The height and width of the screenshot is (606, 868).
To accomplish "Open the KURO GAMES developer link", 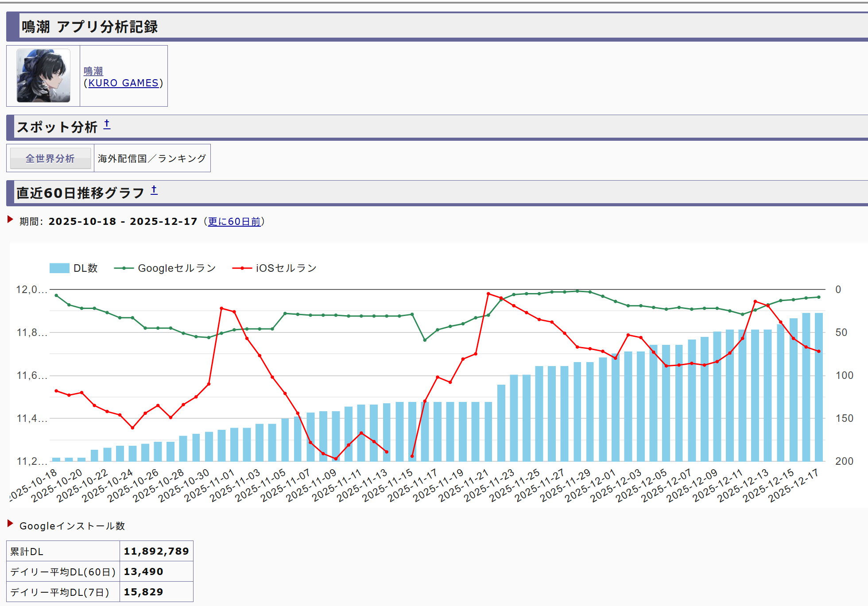I will 123,83.
